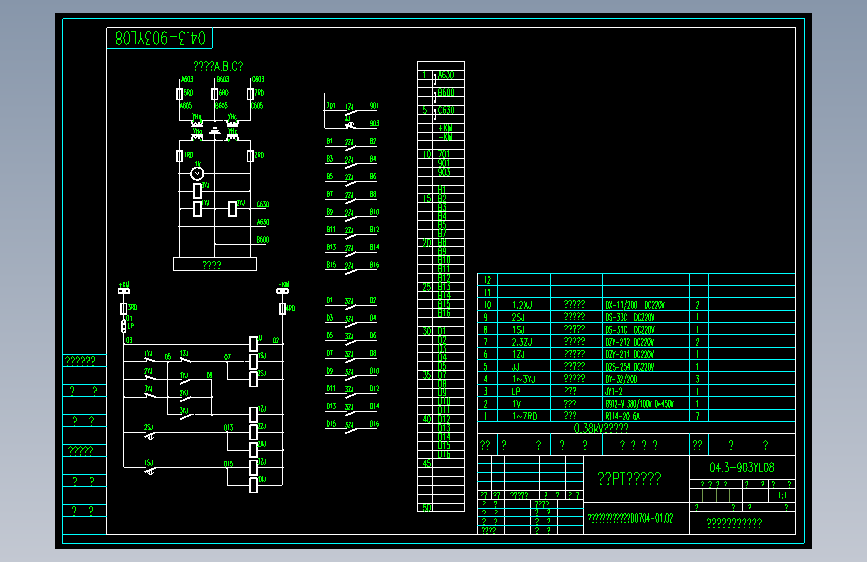Viewport: 867px width, 562px height.
Task: Click terminal strip row number 45
Action: coord(427,464)
